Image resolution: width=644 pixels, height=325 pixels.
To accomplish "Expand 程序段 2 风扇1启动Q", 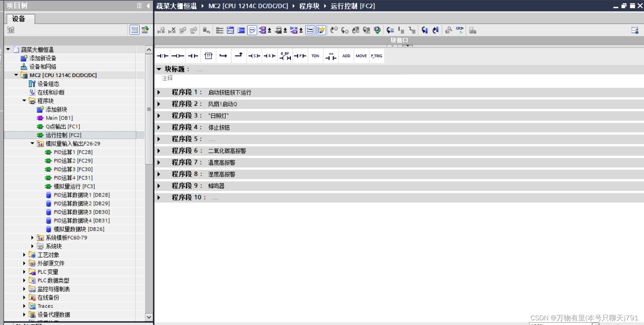I will tap(159, 104).
